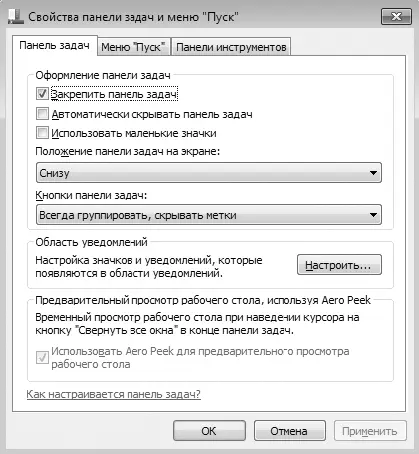The width and height of the screenshot is (419, 454).
Task: Click the Кнопки панели задач label
Action: (x=91, y=195)
